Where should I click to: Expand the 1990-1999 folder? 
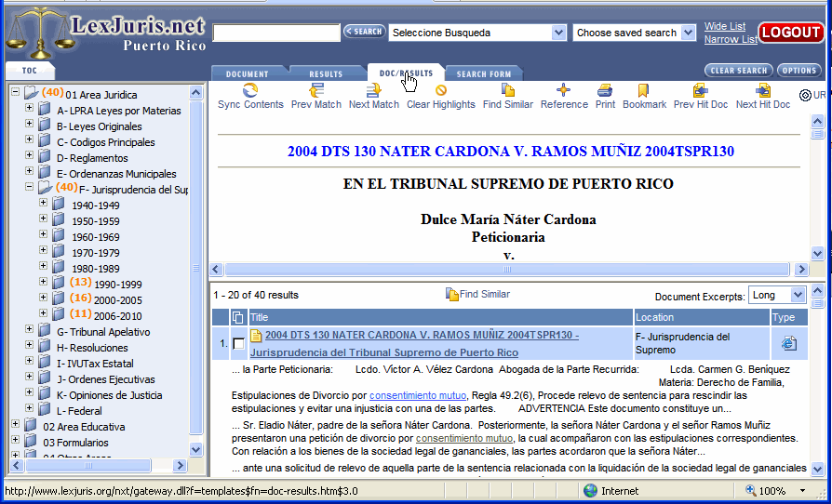pos(44,282)
